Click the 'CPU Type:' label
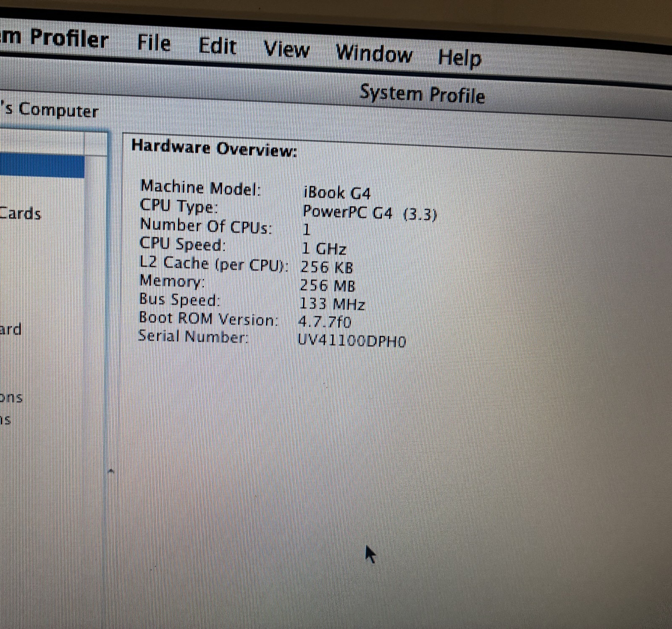Image resolution: width=672 pixels, height=629 pixels. pyautogui.click(x=179, y=206)
